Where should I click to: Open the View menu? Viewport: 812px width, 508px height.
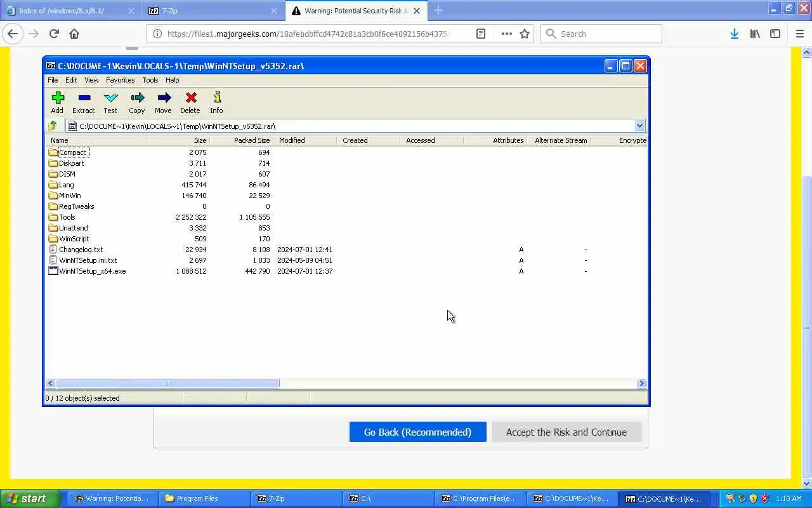[x=91, y=80]
